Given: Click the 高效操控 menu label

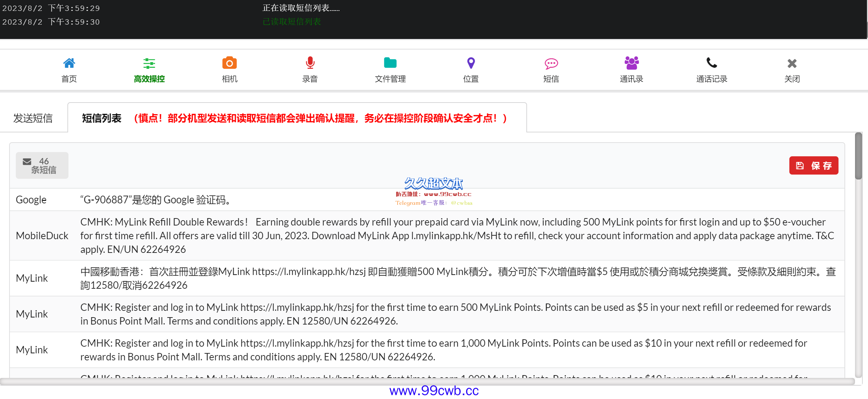Looking at the screenshot, I should coord(149,79).
